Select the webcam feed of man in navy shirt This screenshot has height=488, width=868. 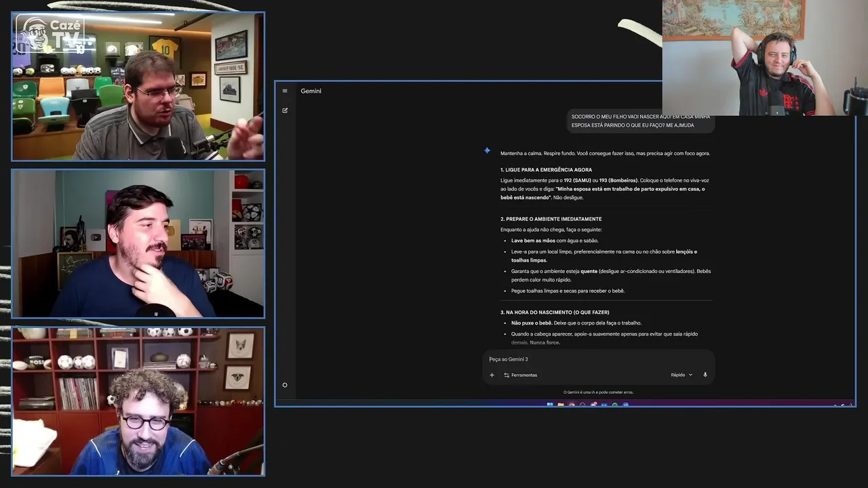[138, 244]
